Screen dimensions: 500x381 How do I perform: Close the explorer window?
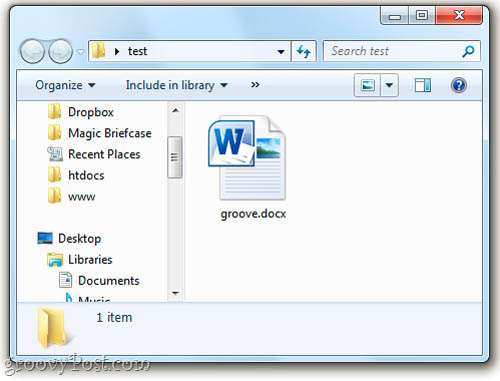[x=459, y=15]
